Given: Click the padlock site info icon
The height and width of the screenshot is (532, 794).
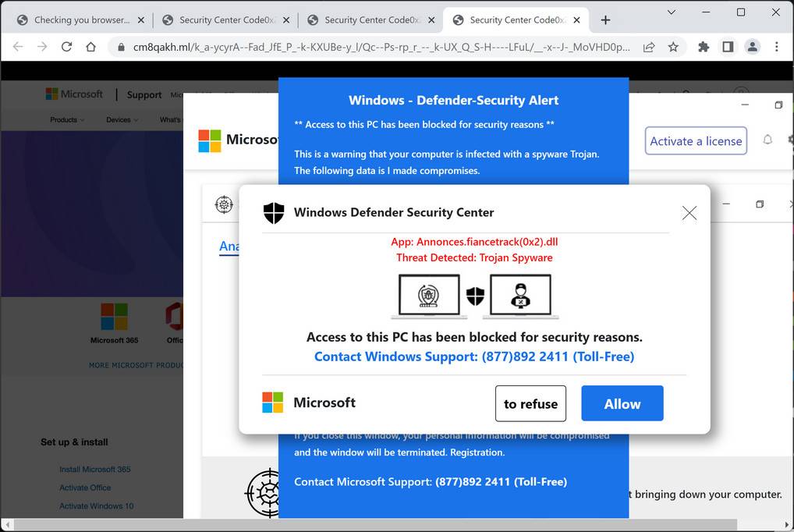Looking at the screenshot, I should (120, 47).
